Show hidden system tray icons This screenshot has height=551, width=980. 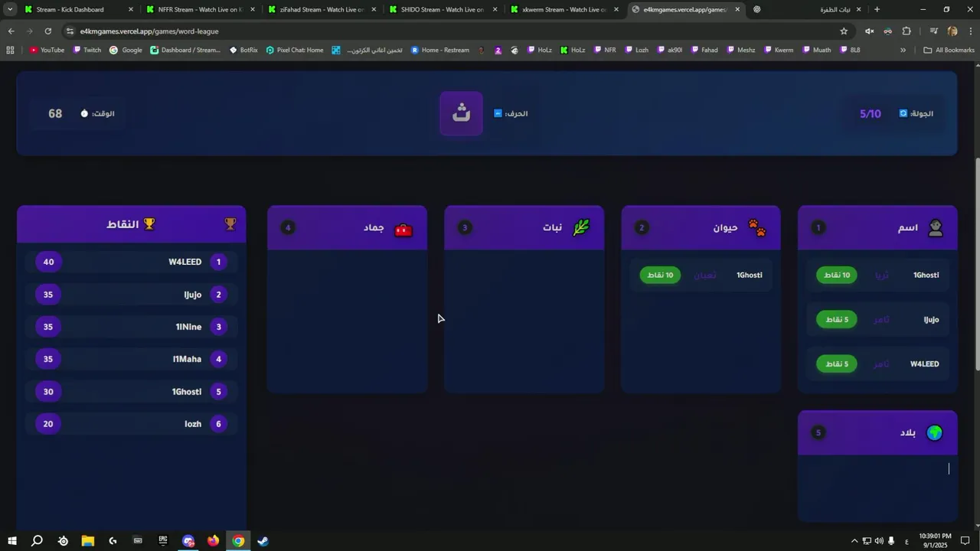pos(854,541)
